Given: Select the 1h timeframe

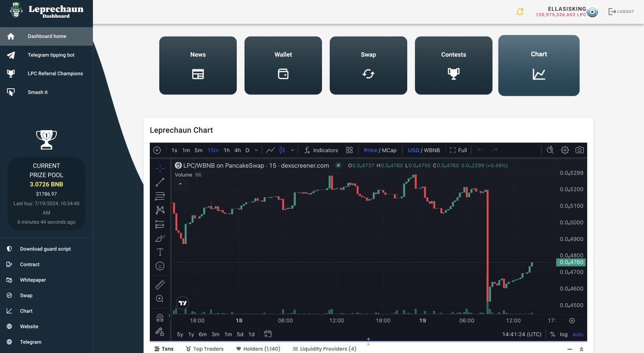Looking at the screenshot, I should 227,150.
